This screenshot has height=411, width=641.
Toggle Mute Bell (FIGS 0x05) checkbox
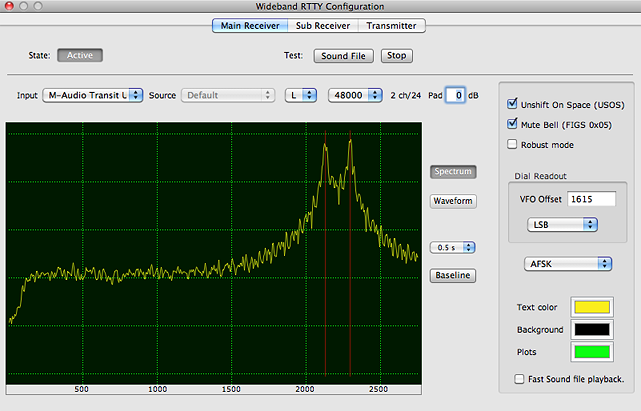coord(512,124)
